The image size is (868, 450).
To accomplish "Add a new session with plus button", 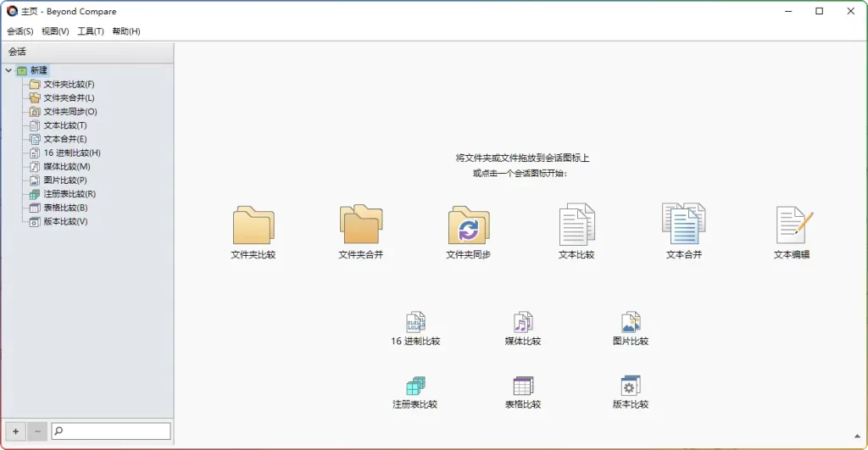I will pyautogui.click(x=15, y=431).
